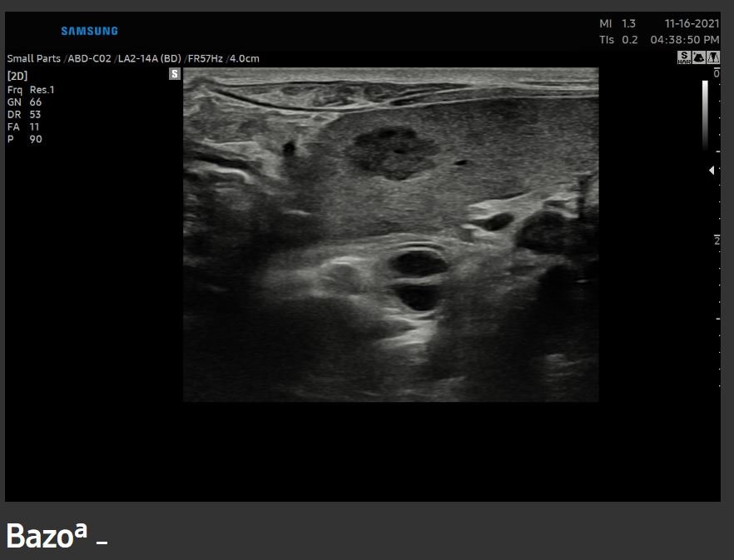Image resolution: width=734 pixels, height=560 pixels.
Task: Click the depth scale marker 0
Action: click(x=717, y=73)
